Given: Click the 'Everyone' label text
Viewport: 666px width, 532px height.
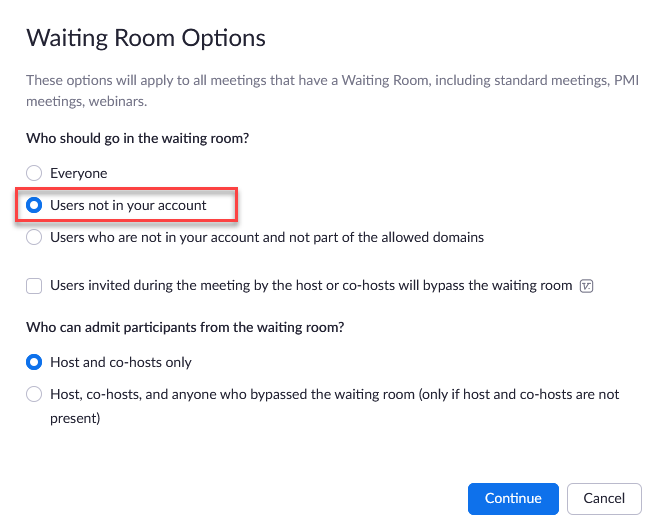Looking at the screenshot, I should pyautogui.click(x=79, y=173).
